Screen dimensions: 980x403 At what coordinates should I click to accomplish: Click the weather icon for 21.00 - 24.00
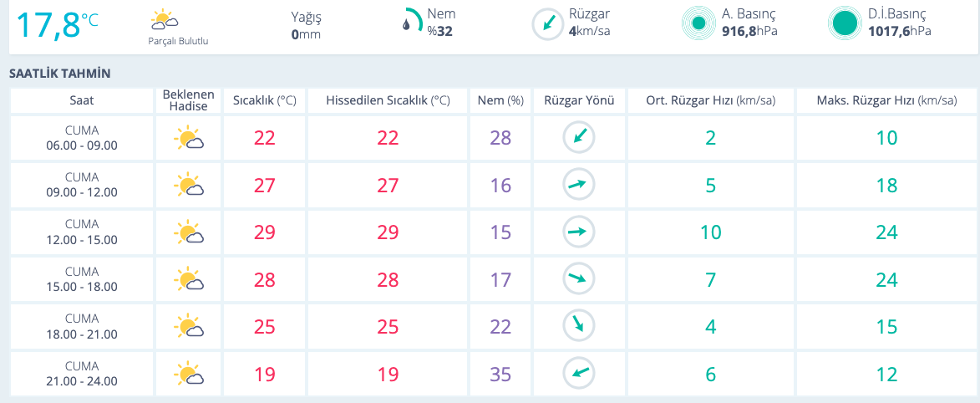pos(189,374)
